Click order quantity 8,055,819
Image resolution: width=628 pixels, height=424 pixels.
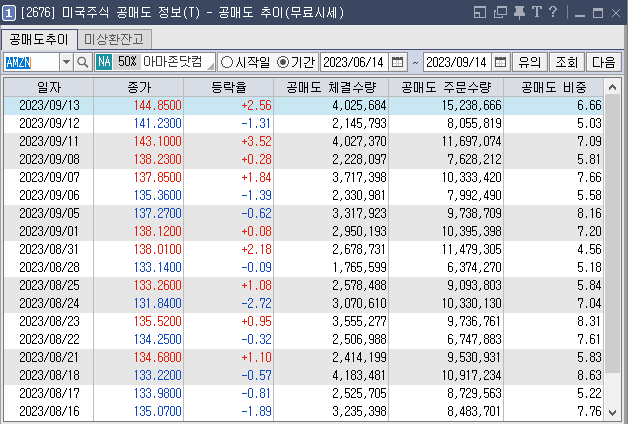474,123
